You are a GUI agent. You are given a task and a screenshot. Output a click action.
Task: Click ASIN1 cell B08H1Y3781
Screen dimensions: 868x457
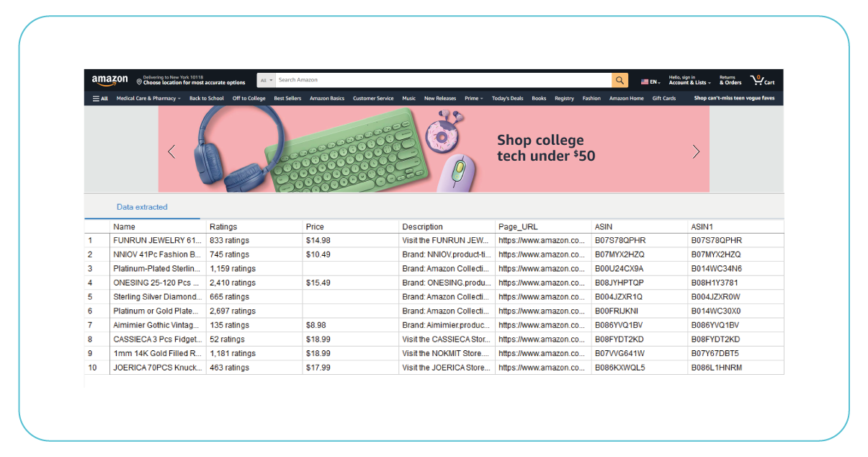736,283
